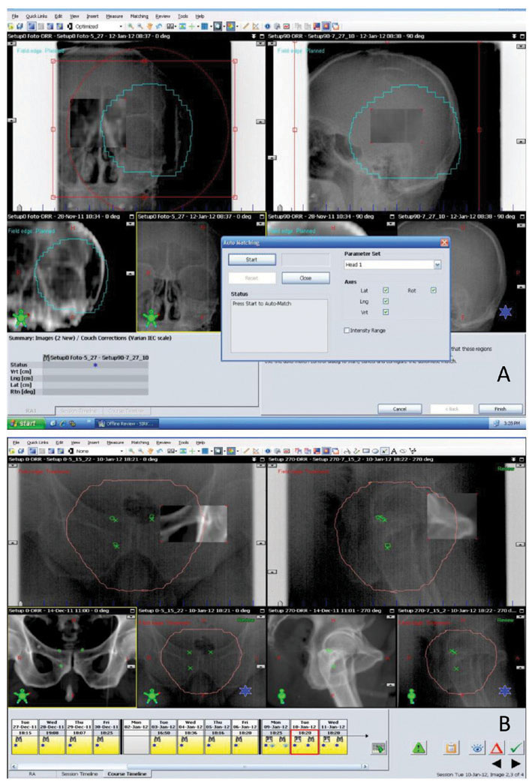
Task: Select the Fri 06-Jan-12 session in the course timeline
Action: click(x=245, y=736)
